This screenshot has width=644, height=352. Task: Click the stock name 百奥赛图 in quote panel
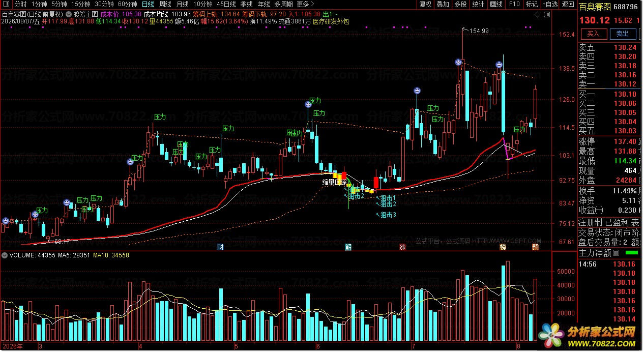point(594,7)
